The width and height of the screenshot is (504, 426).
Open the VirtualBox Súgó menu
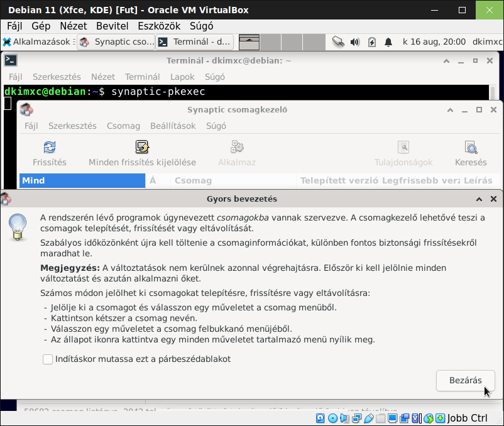(201, 26)
